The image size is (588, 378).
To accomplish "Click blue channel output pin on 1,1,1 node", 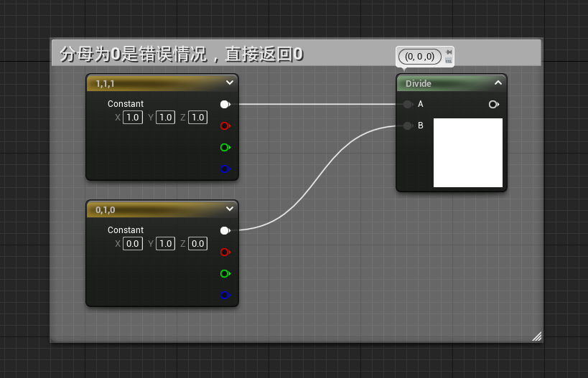I will point(225,169).
